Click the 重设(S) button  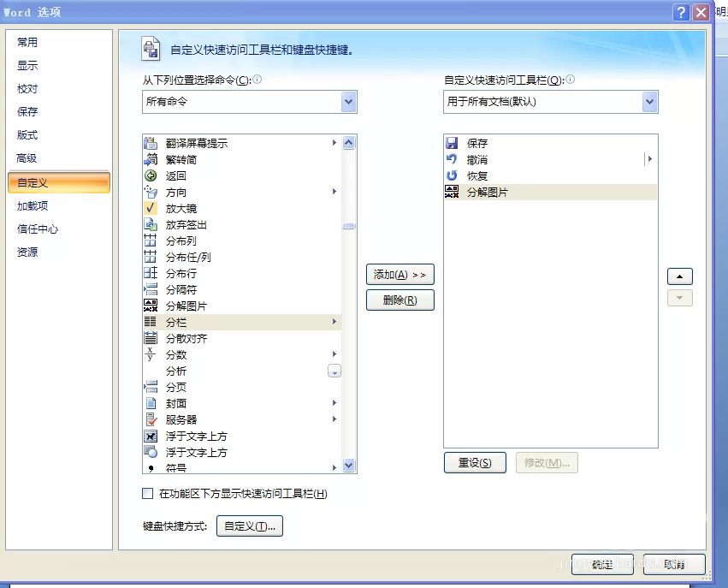(475, 462)
